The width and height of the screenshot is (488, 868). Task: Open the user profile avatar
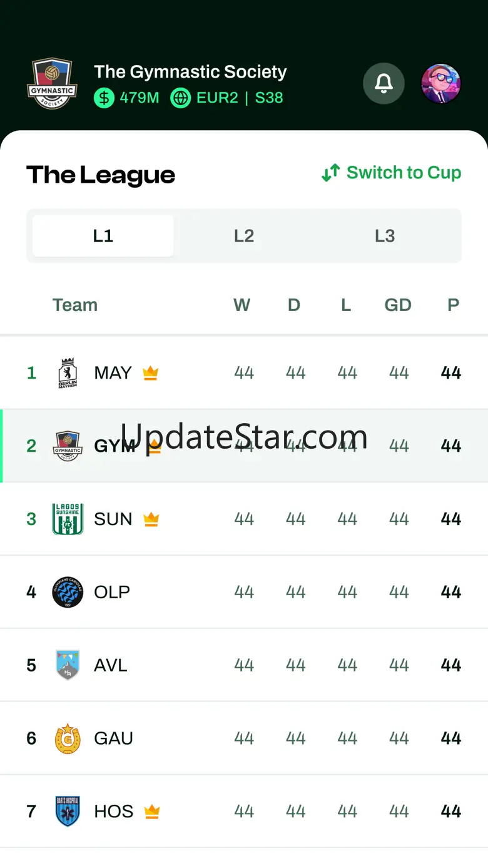coord(441,83)
